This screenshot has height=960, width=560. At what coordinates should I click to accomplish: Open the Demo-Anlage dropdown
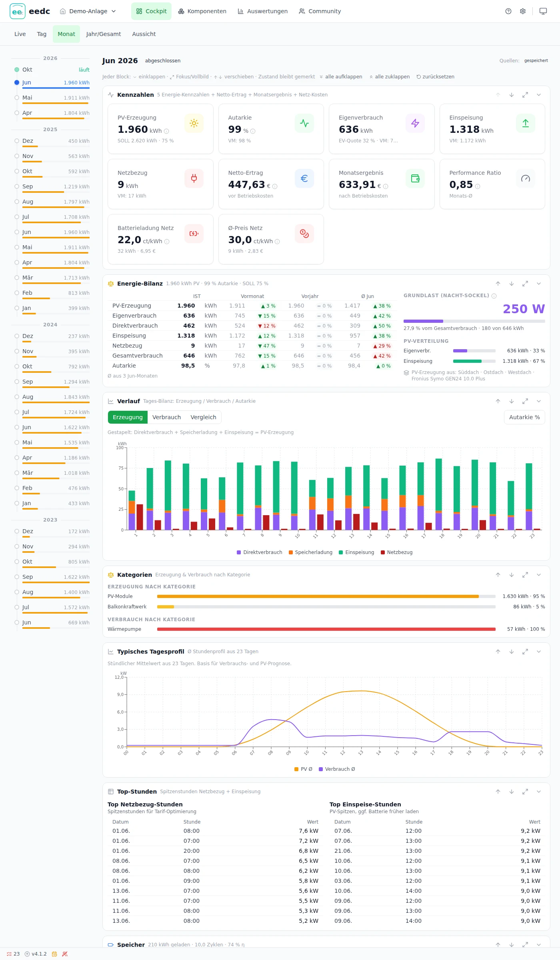point(88,11)
